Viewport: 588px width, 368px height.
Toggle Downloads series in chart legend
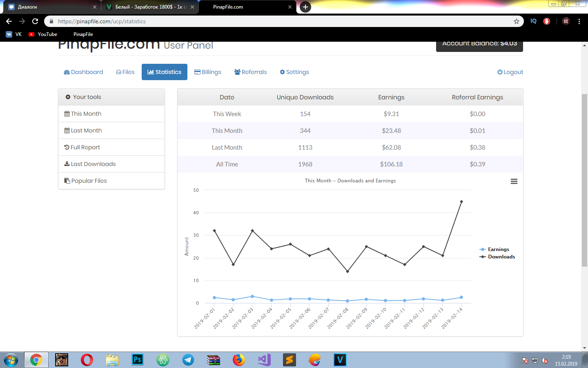[x=501, y=257]
